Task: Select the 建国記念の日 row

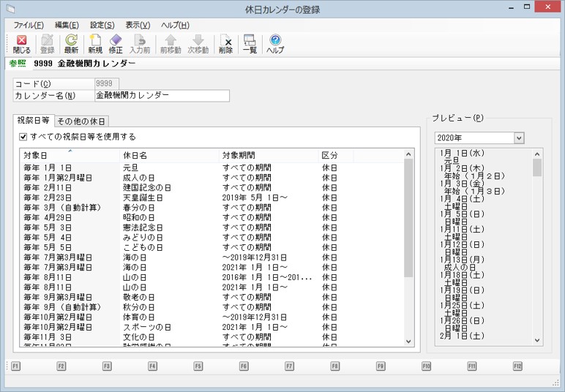Action: 212,187
